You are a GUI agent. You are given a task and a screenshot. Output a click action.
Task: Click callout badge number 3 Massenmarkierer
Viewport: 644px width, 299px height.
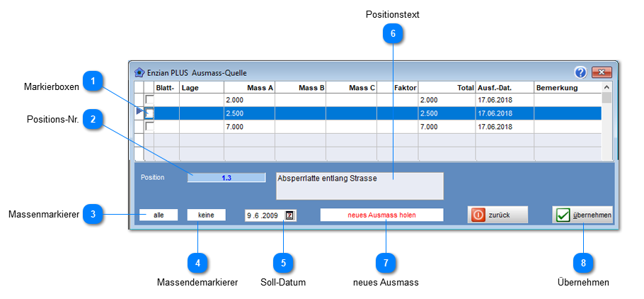click(93, 214)
